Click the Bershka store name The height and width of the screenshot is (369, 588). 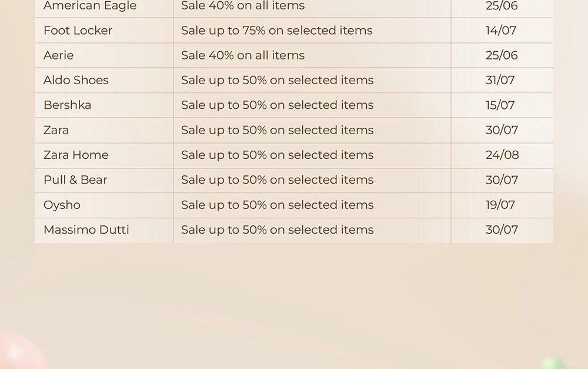pos(68,105)
